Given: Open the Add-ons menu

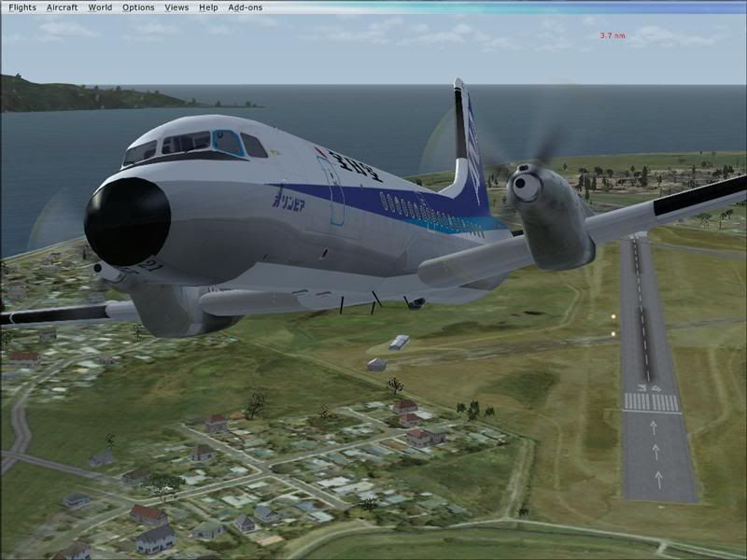Looking at the screenshot, I should (246, 7).
